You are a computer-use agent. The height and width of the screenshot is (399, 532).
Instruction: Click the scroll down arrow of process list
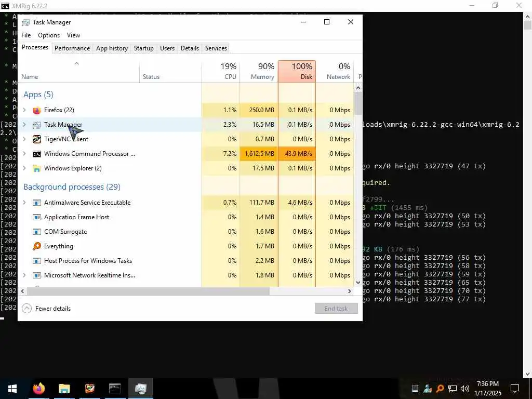tap(358, 283)
